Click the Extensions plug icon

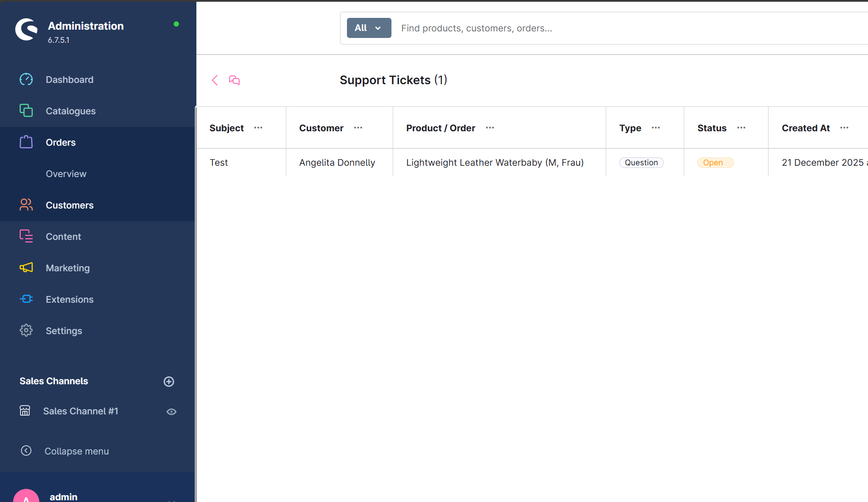click(26, 299)
